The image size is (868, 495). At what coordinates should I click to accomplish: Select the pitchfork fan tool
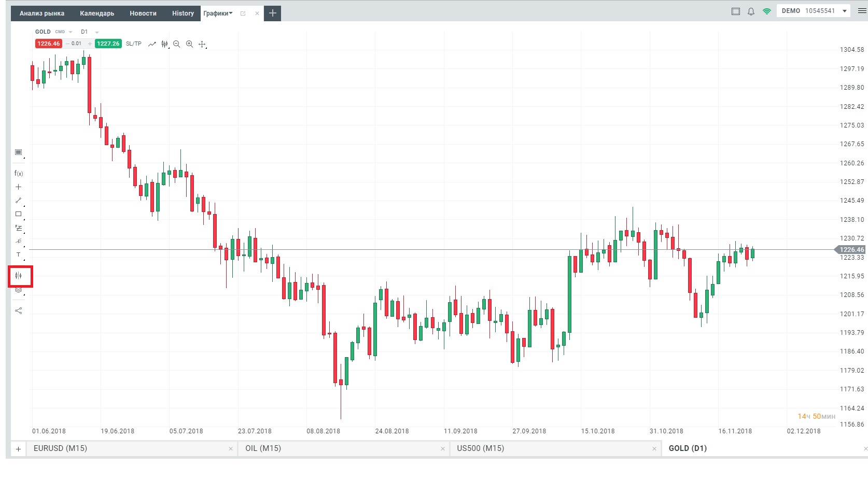click(18, 241)
